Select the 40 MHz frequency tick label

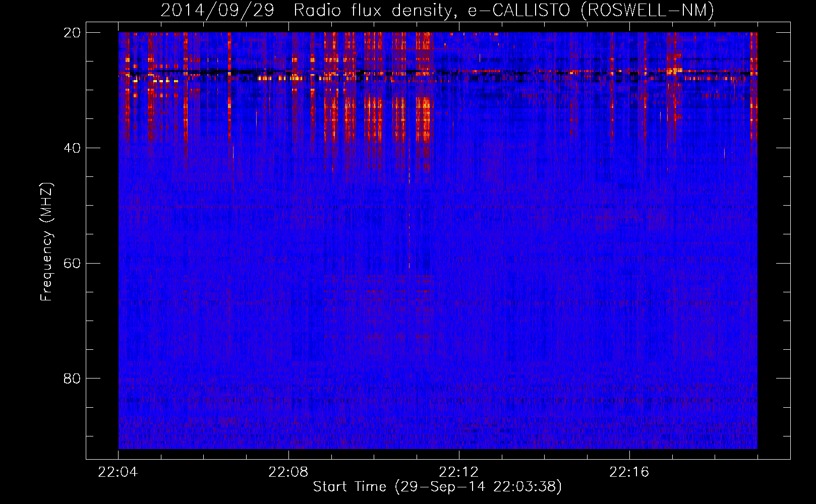tap(72, 148)
